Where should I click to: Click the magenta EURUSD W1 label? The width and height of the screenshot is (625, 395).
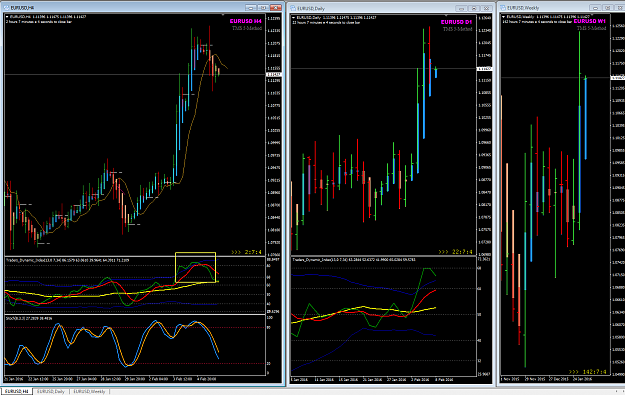pos(590,21)
